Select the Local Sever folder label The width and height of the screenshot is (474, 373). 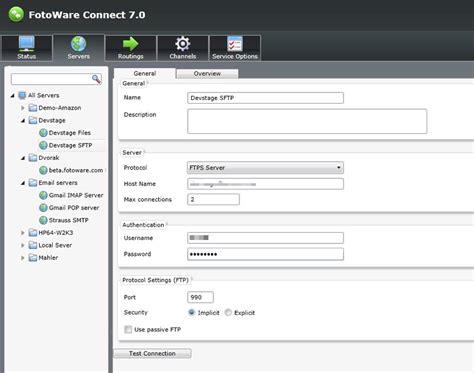[55, 245]
